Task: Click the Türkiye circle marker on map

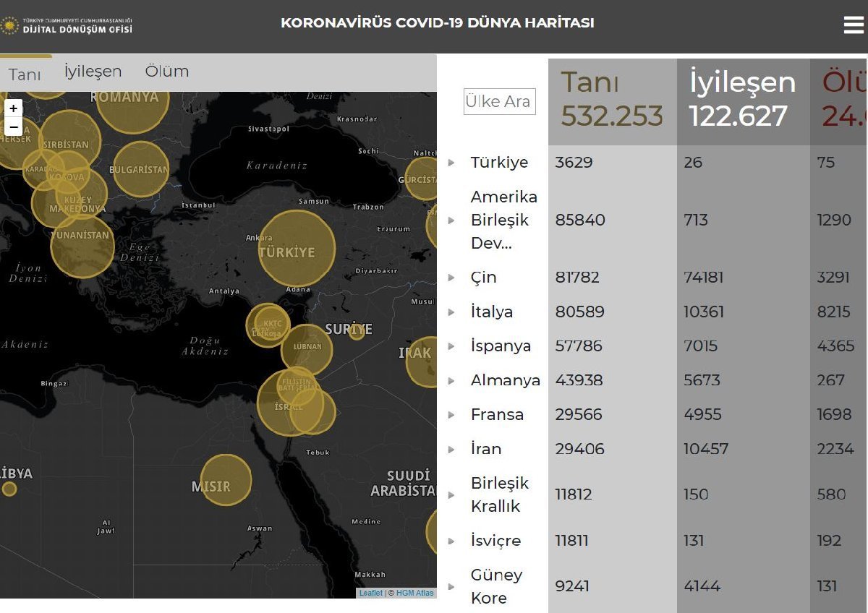Action: pyautogui.click(x=297, y=248)
